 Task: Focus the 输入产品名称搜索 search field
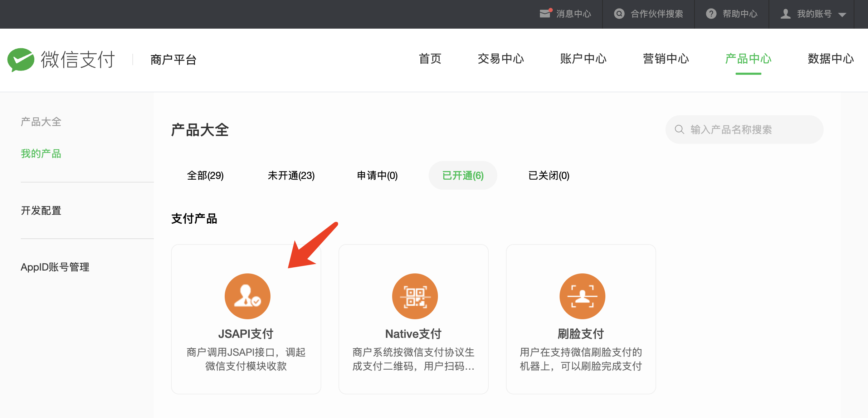[x=744, y=129]
